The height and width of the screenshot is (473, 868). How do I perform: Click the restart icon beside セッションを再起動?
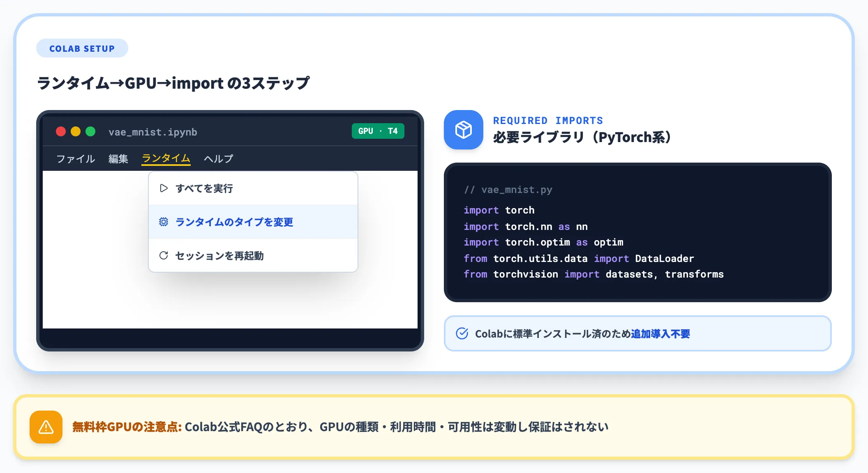[164, 255]
